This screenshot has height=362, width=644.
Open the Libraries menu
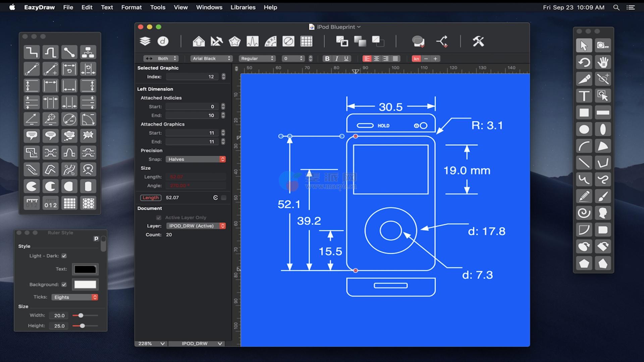click(x=243, y=7)
